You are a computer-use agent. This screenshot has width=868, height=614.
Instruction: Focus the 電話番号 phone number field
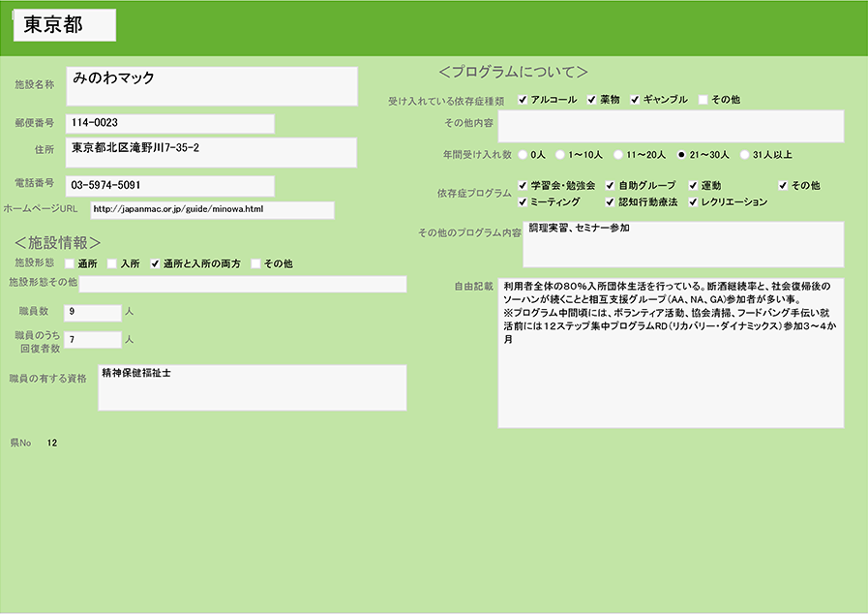click(169, 185)
